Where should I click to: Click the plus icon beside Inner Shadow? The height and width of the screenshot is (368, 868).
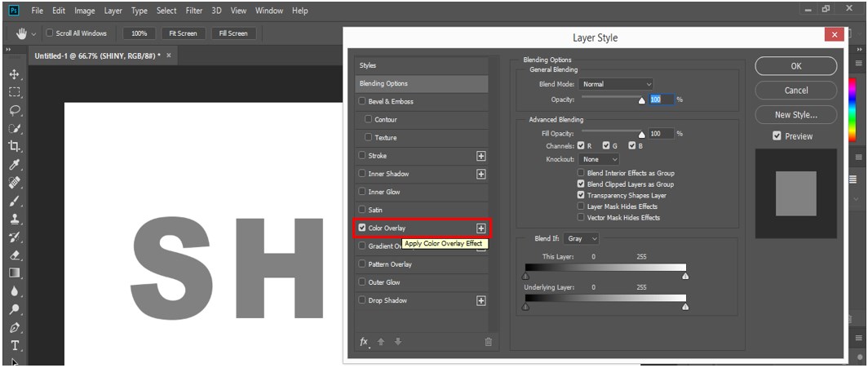click(481, 175)
